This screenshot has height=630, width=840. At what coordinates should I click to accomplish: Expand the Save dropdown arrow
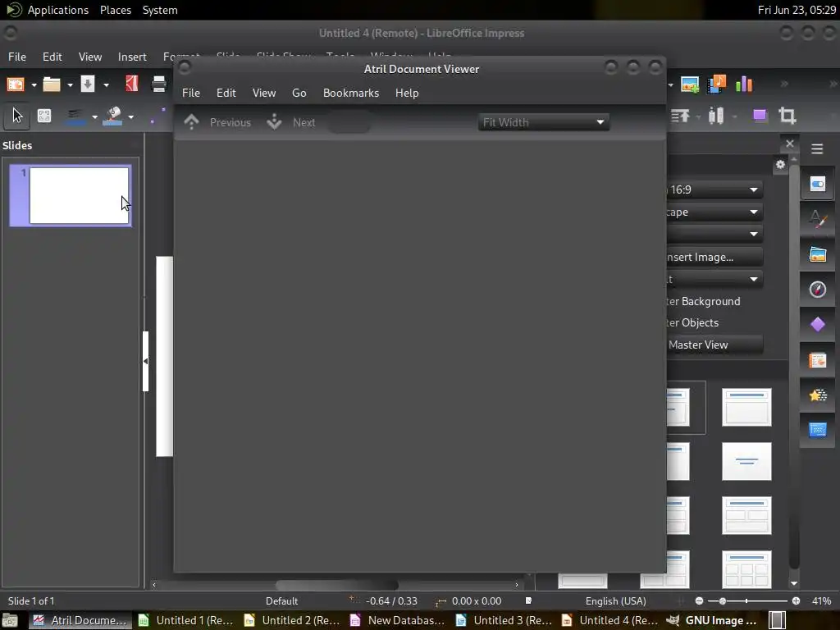[x=106, y=84]
